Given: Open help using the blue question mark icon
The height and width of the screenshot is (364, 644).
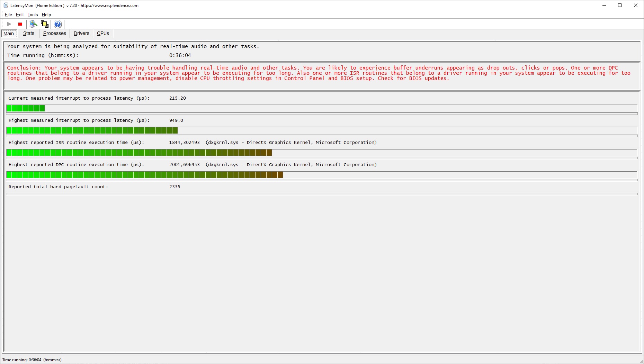Looking at the screenshot, I should click(58, 24).
